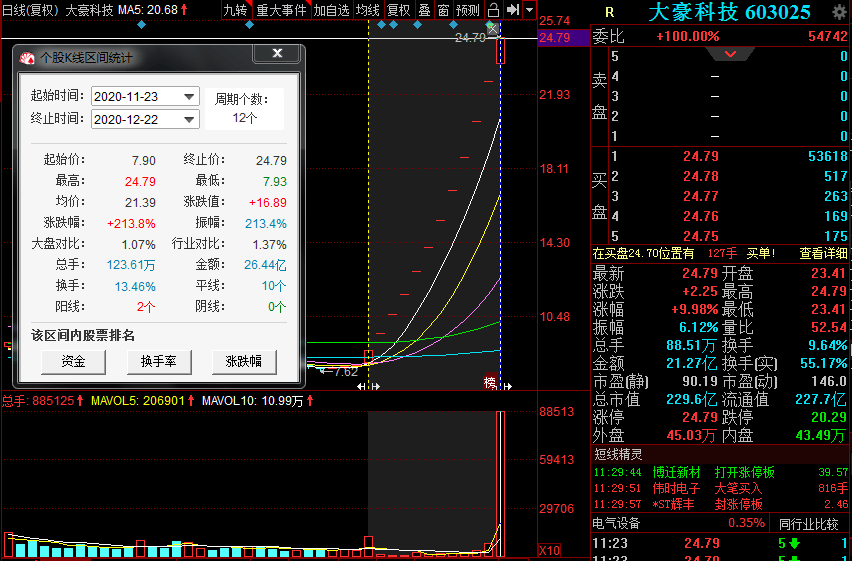The image size is (852, 561).
Task: Toggle the padlock lock icon
Action: [493, 10]
